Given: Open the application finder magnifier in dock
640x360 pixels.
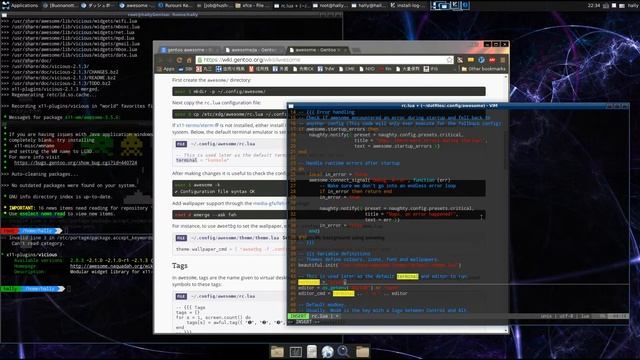Looking at the screenshot, I should click(343, 351).
